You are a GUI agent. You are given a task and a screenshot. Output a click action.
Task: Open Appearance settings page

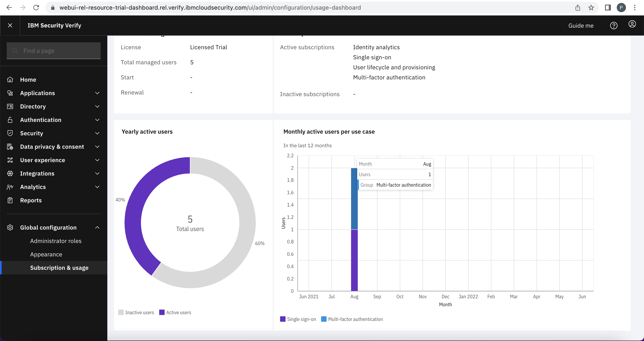click(x=46, y=254)
